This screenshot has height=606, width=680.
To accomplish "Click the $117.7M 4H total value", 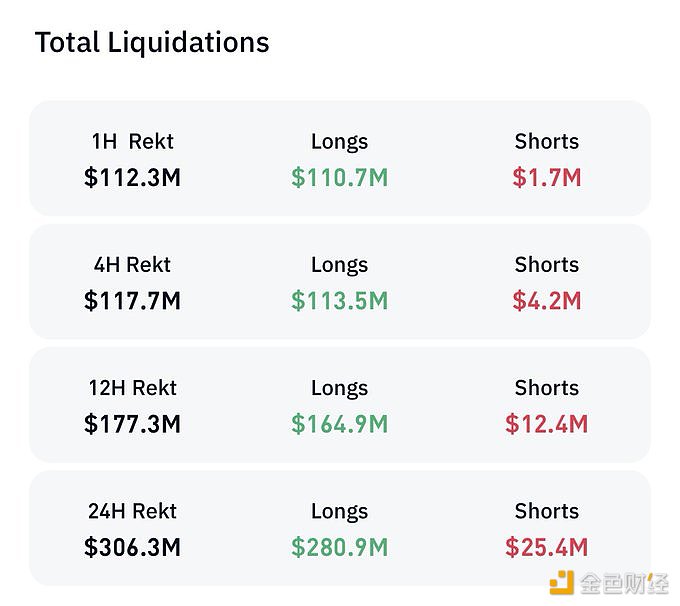I will click(x=132, y=301).
